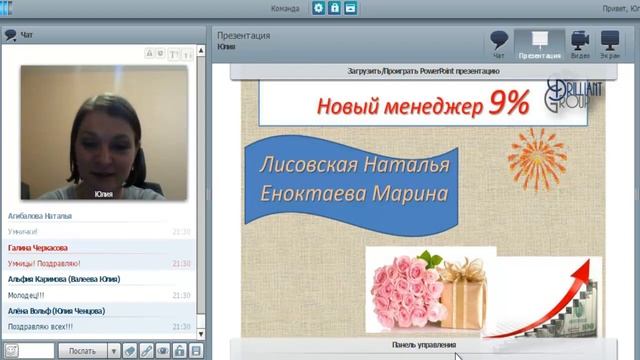
Task: Click the slide title Новый менеджер 9%
Action: [423, 104]
